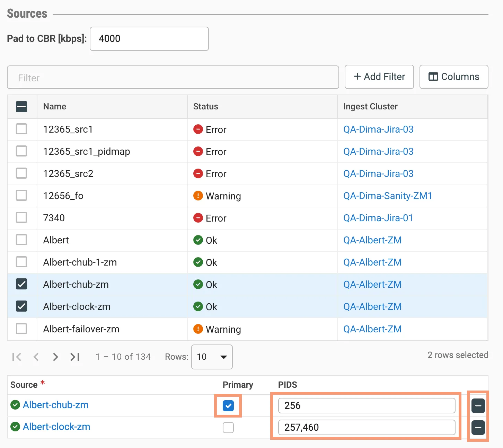Click the 12365_src2 name cell

(x=112, y=174)
